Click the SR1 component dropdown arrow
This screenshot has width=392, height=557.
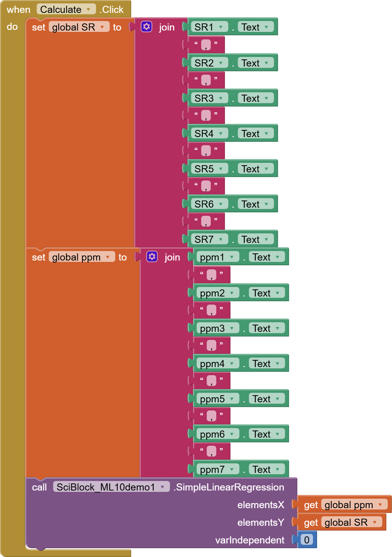pos(221,27)
